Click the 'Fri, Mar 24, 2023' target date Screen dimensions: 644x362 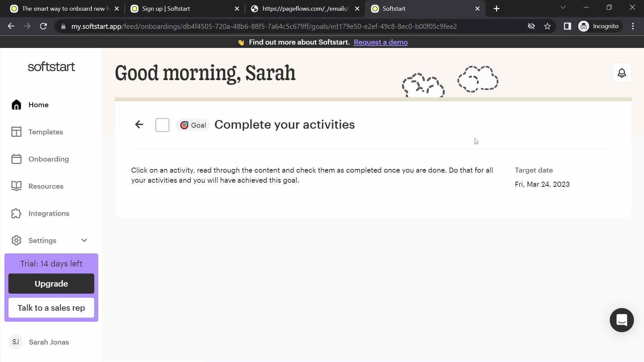[x=542, y=184]
